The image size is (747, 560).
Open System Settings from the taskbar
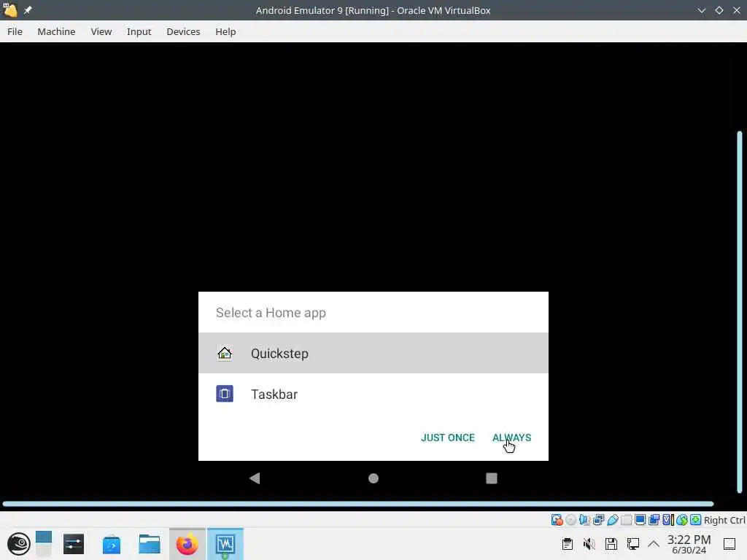(x=74, y=544)
